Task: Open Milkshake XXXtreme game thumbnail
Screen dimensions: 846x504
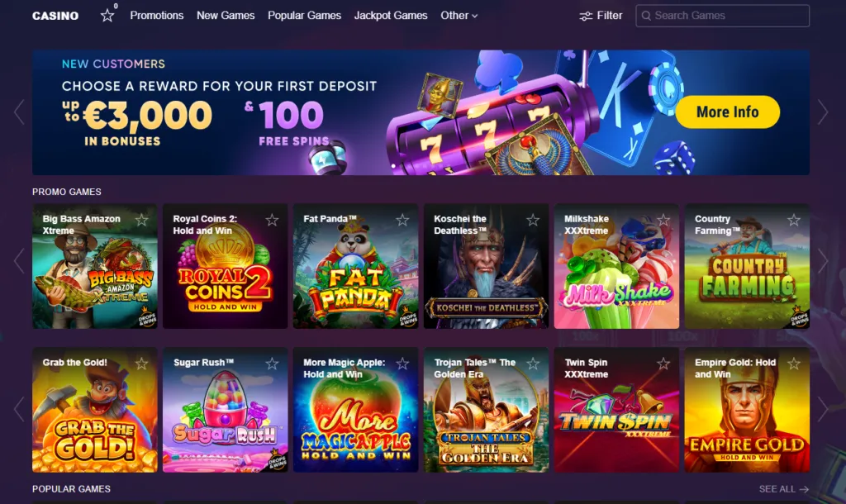Action: click(616, 266)
